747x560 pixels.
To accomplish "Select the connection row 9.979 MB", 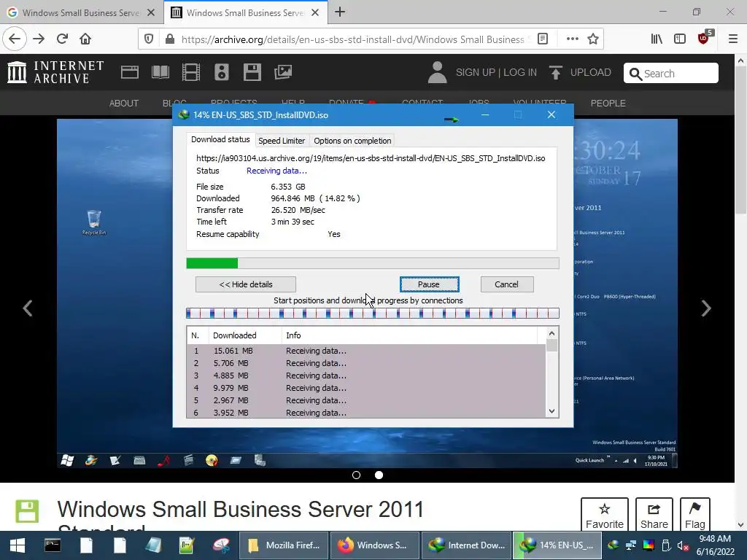I will click(x=366, y=388).
